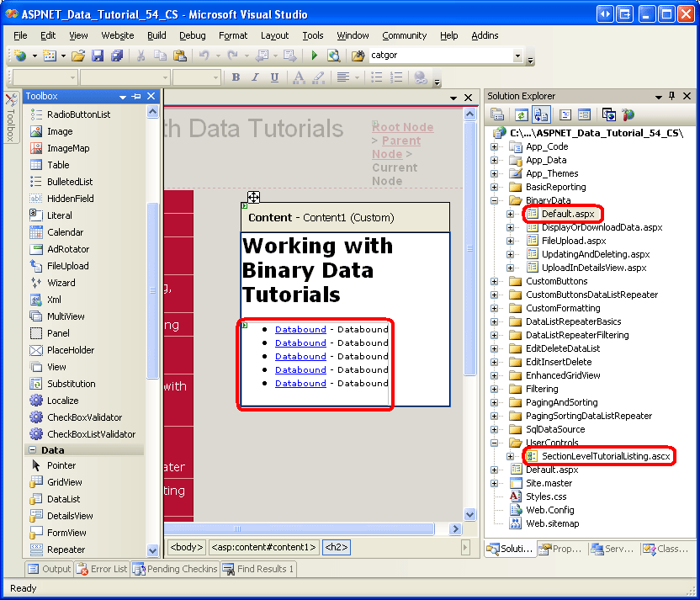Click the Copy Web Site icon
The height and width of the screenshot is (600, 700).
(608, 115)
